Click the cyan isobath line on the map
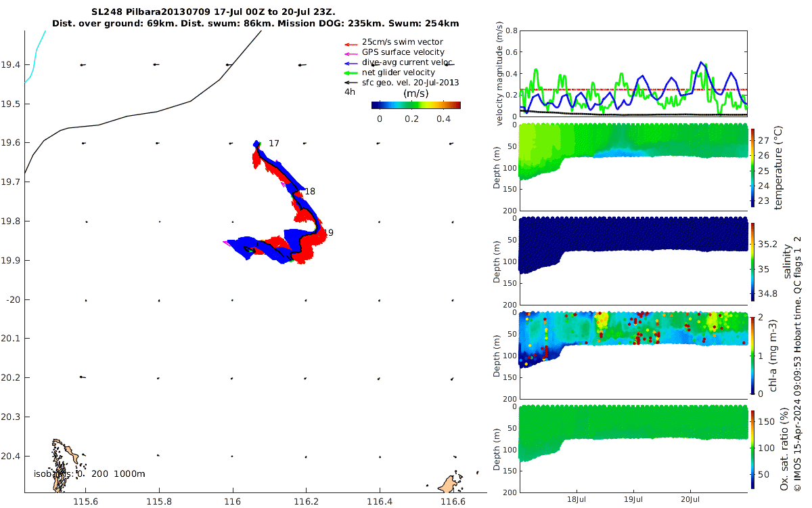This screenshot has height=508, width=812. [35, 57]
